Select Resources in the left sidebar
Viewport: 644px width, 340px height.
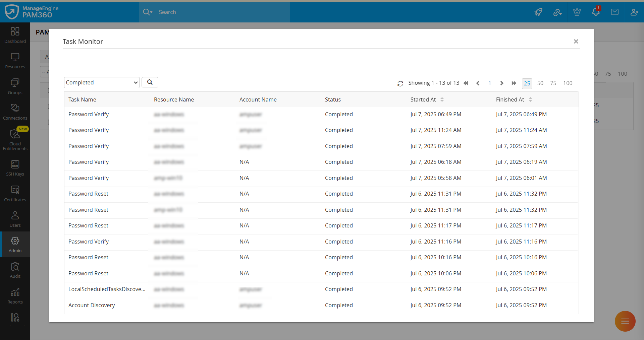[x=15, y=60]
